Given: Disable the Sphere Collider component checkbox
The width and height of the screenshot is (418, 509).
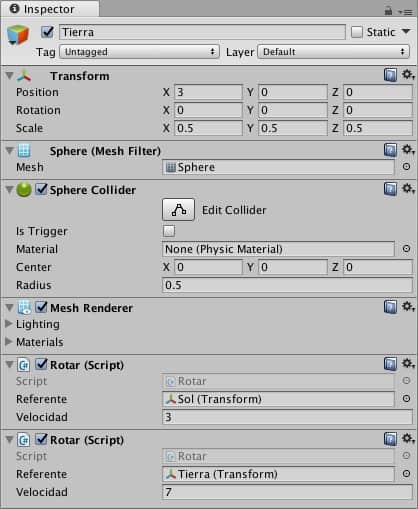Looking at the screenshot, I should (x=41, y=189).
